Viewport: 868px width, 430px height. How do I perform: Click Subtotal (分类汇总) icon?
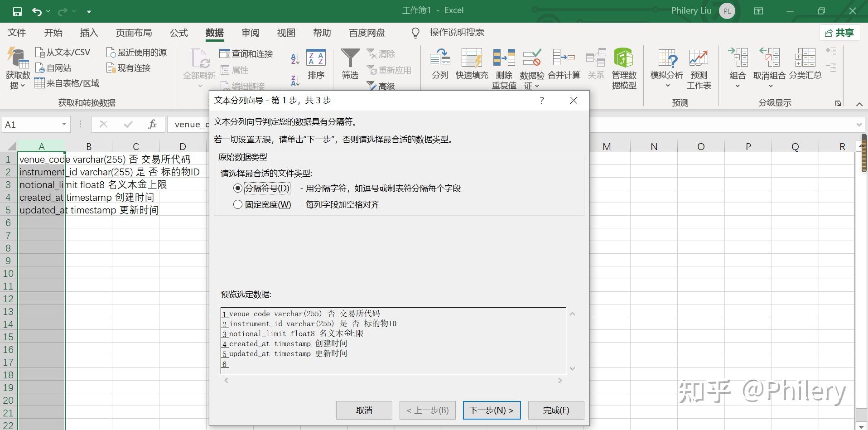pyautogui.click(x=805, y=64)
